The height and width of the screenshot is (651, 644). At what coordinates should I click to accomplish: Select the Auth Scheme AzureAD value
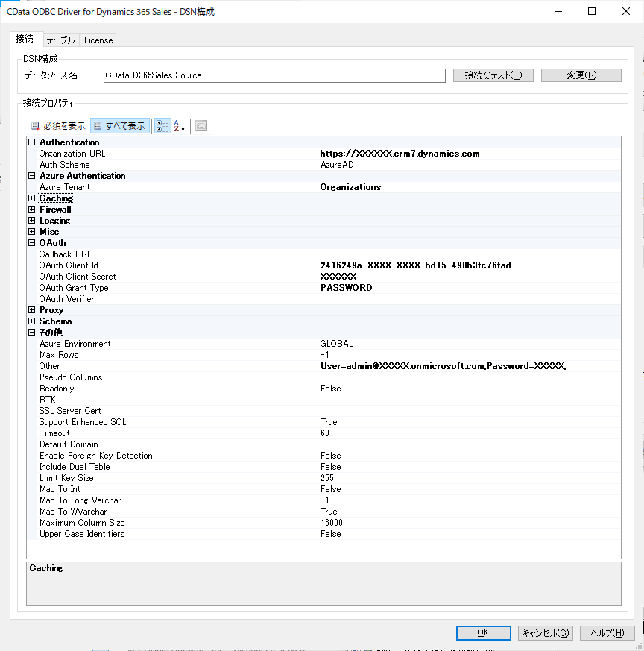tap(337, 165)
